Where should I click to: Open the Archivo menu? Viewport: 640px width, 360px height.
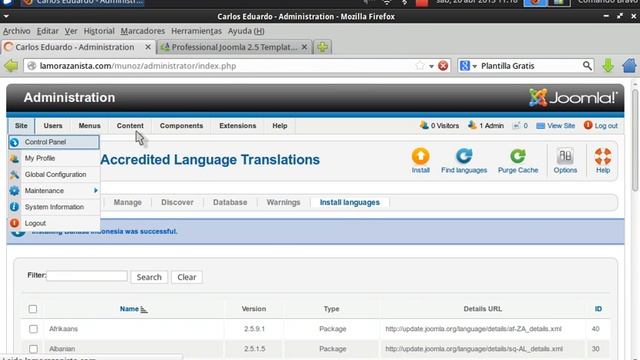tap(17, 31)
